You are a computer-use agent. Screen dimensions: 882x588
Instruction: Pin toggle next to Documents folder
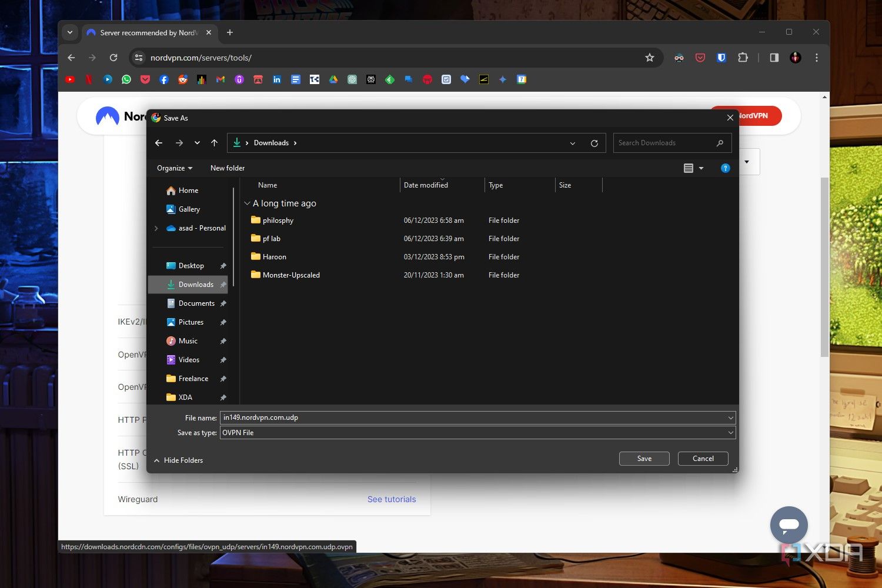223,303
